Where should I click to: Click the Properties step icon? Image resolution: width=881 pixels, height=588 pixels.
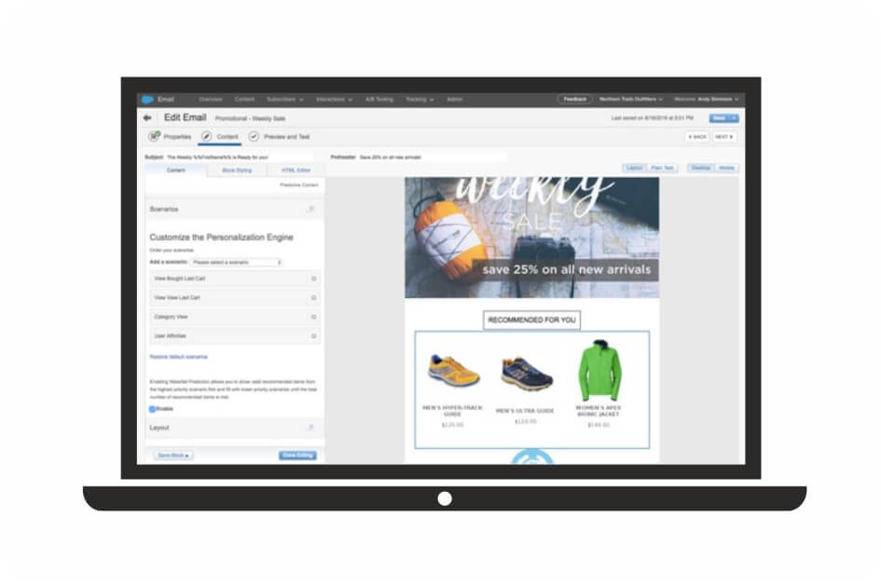155,137
